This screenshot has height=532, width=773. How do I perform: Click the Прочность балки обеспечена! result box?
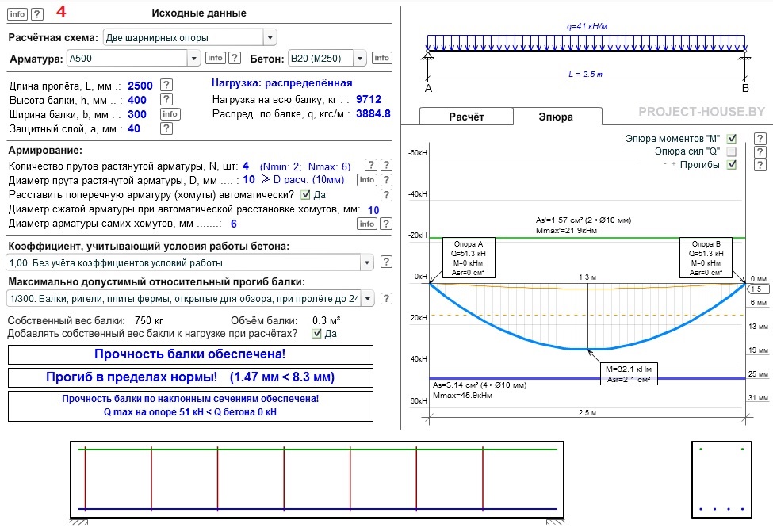coord(190,354)
